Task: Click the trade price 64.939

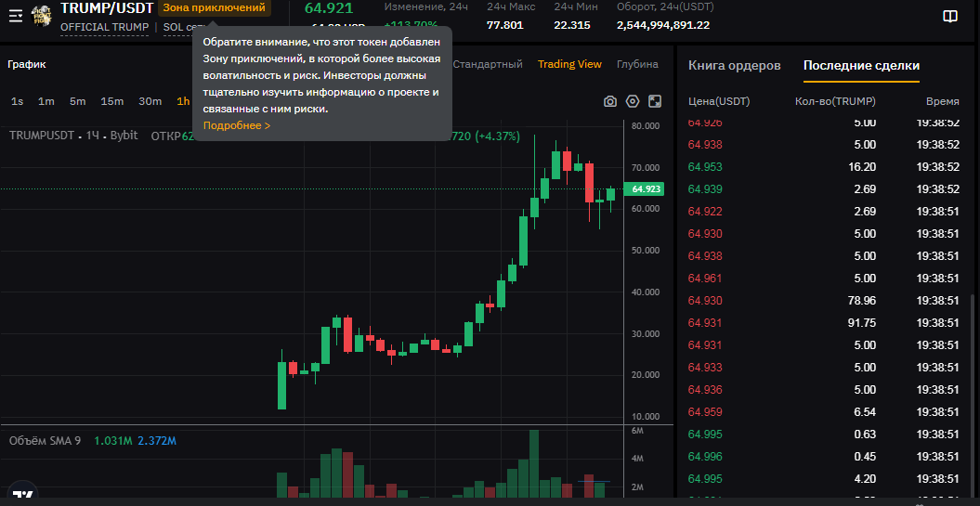Action: point(705,189)
